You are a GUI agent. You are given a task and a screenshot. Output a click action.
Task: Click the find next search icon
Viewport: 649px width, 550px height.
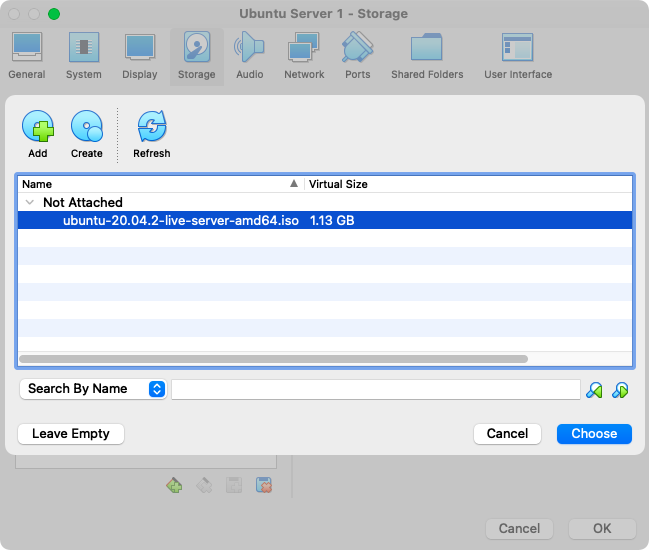pyautogui.click(x=620, y=390)
